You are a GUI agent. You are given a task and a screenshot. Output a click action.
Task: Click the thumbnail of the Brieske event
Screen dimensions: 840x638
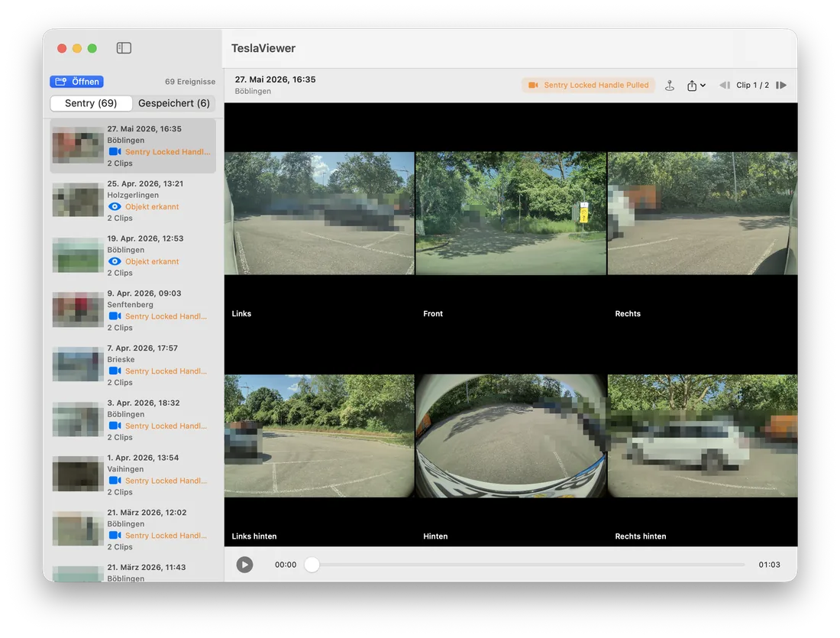(x=78, y=364)
